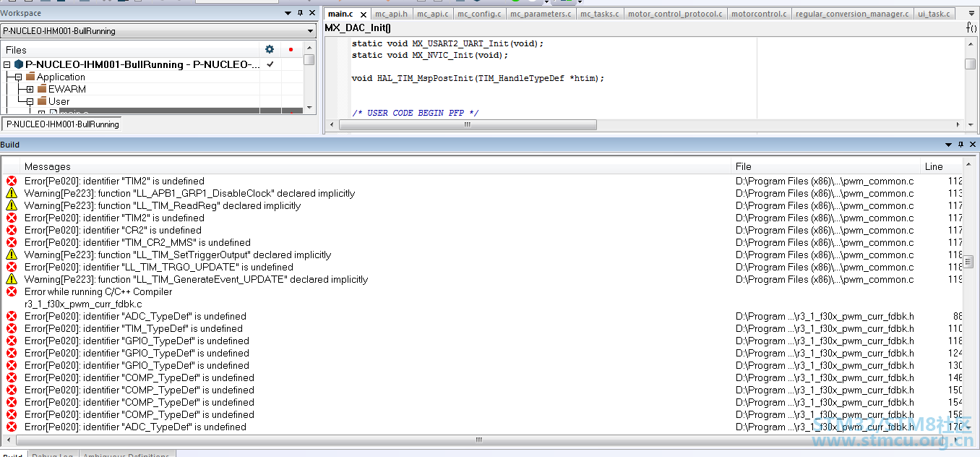Click warning icon for LL_APB1_GRP1_DisableClock message
980x457 pixels.
pyautogui.click(x=12, y=193)
